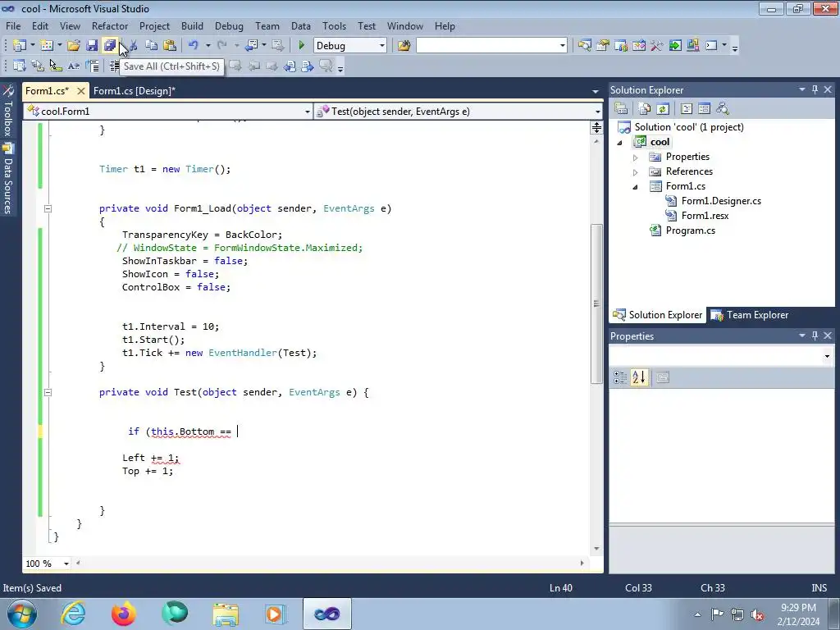Open Solution Explorer from the main toolbar
840x630 pixels.
pos(584,46)
